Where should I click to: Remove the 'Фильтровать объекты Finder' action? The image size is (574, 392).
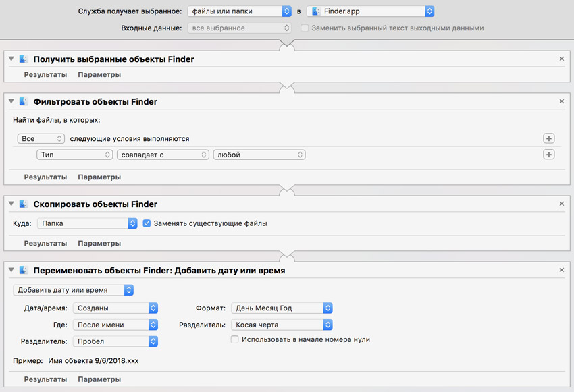[x=562, y=102]
